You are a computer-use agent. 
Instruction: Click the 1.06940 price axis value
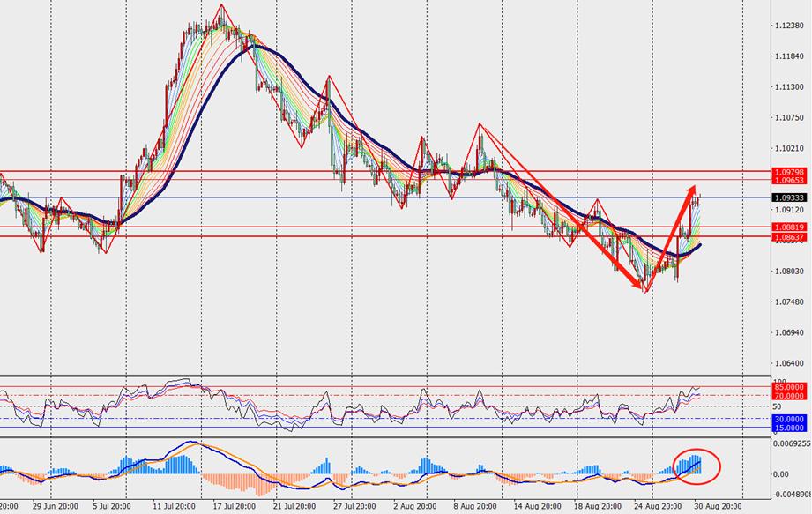click(x=790, y=332)
